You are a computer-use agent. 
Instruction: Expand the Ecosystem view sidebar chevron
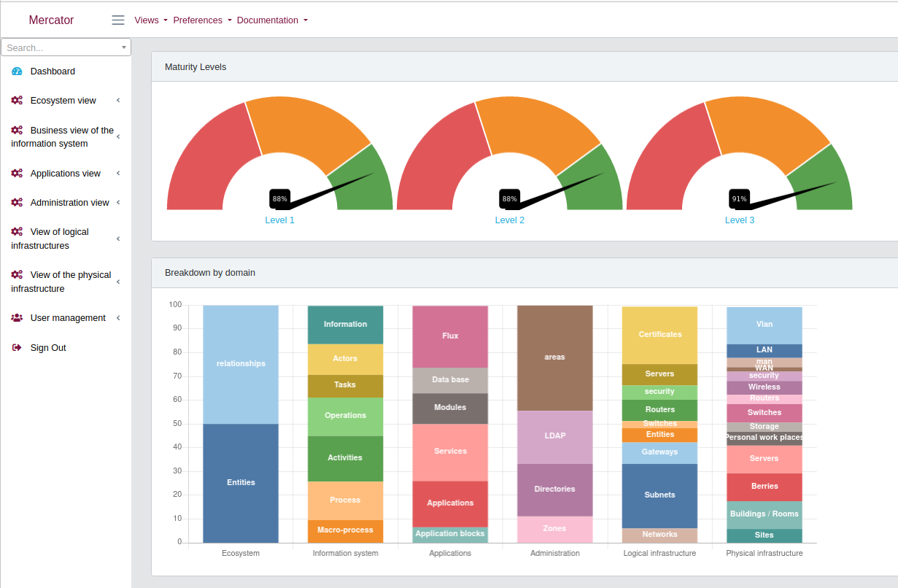tap(118, 100)
